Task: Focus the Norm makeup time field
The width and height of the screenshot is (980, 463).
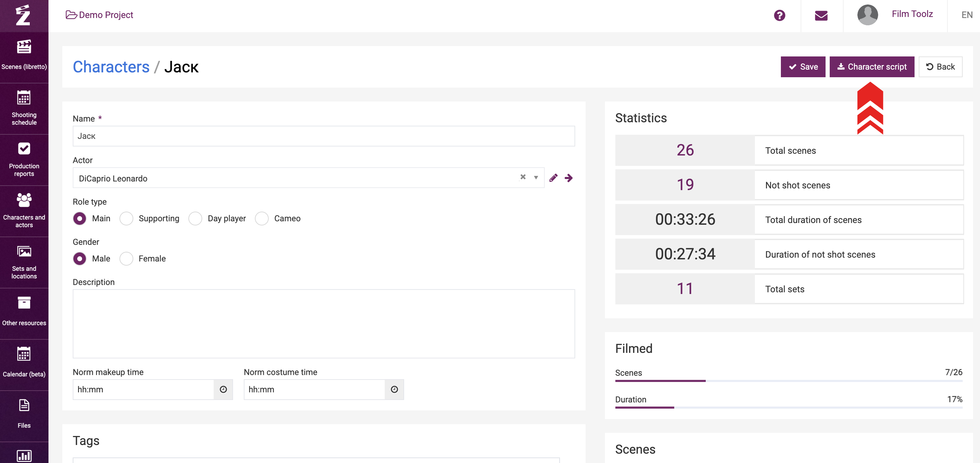Action: point(143,389)
